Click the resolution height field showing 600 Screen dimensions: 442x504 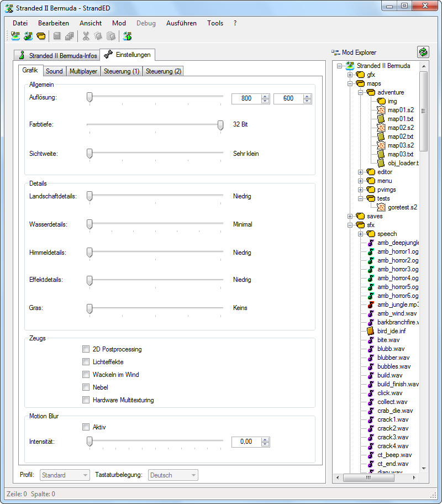(288, 98)
